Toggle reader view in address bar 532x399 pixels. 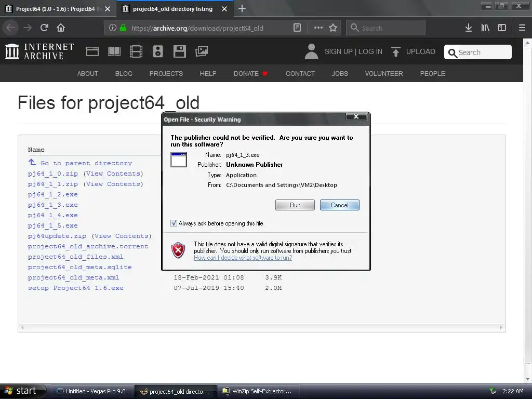click(x=297, y=28)
